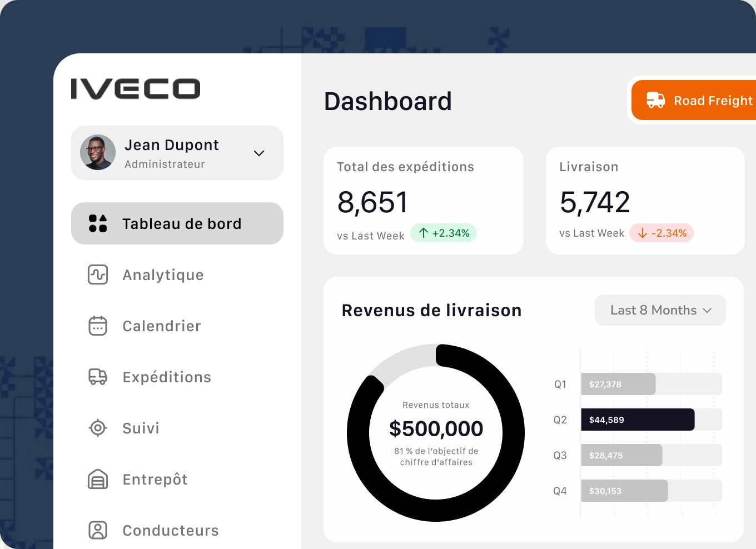Open the Tableau de bord menu item
Viewport: 756px width, 549px height.
[177, 223]
